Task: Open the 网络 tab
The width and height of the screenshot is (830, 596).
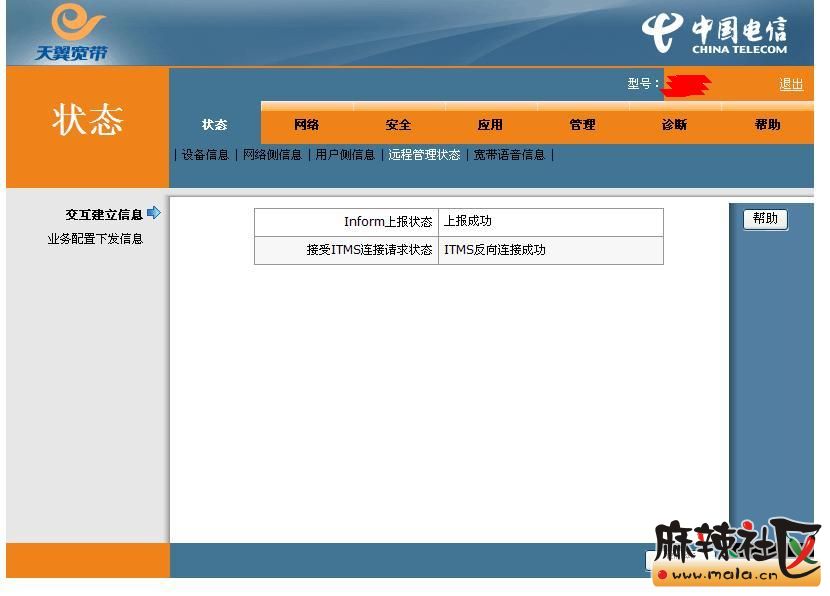Action: [x=307, y=125]
